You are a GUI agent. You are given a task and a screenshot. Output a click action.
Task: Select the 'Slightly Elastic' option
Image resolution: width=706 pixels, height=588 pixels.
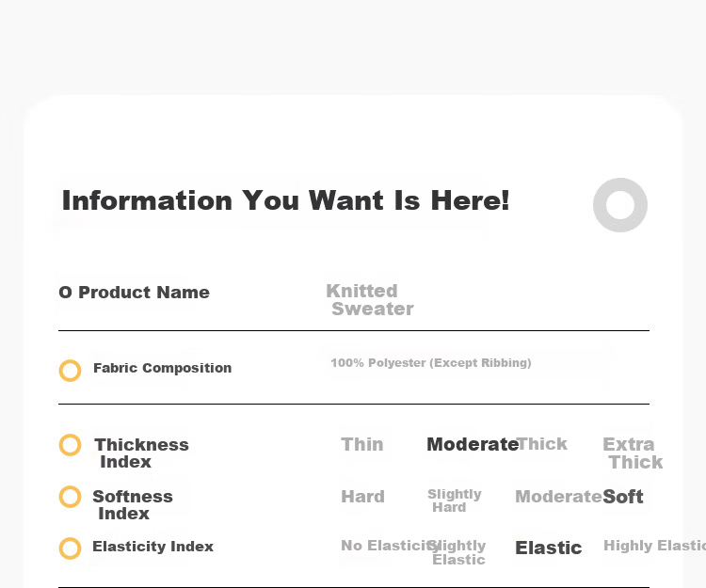pyautogui.click(x=457, y=552)
